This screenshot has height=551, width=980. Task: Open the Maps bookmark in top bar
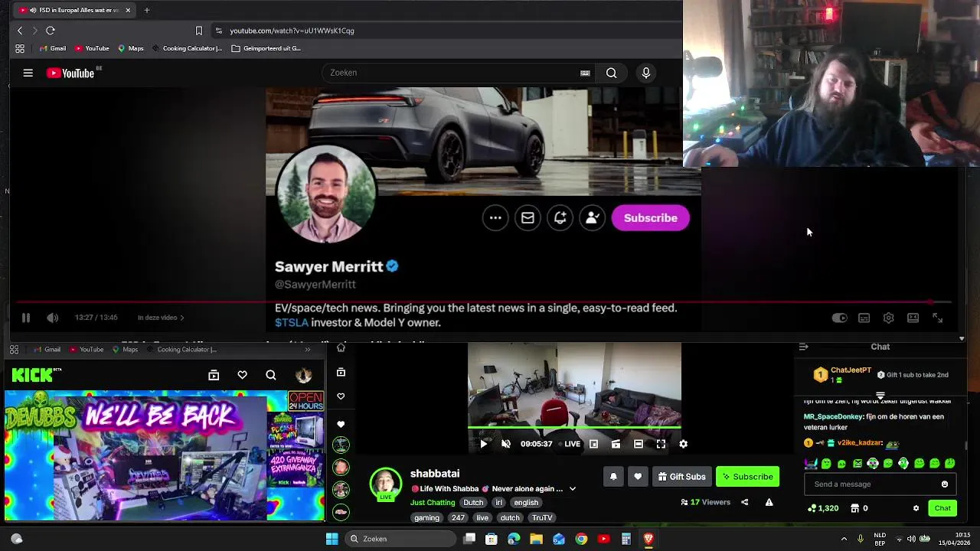(130, 48)
